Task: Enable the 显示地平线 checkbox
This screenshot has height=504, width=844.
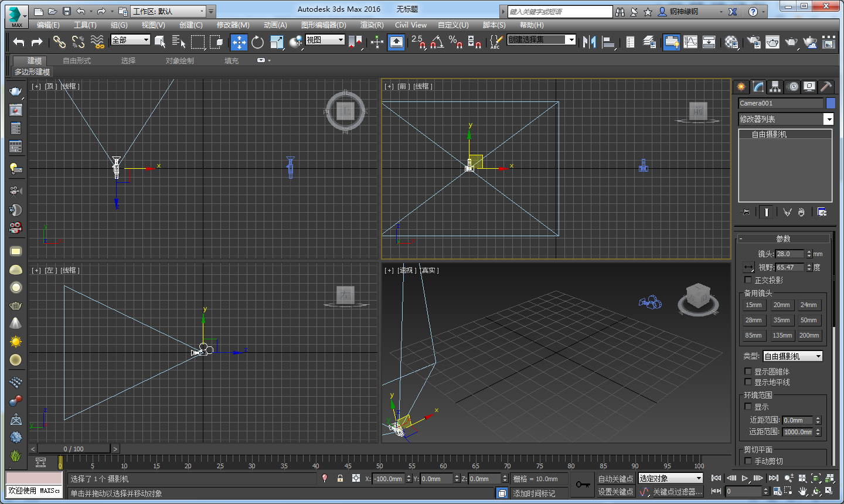Action: [748, 382]
